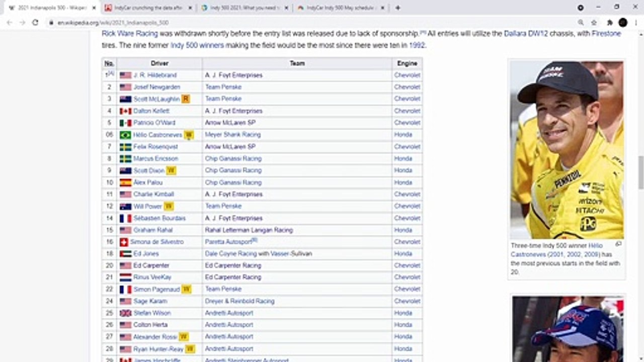Click the 1992 year link
This screenshot has width=644, height=362.
click(417, 45)
